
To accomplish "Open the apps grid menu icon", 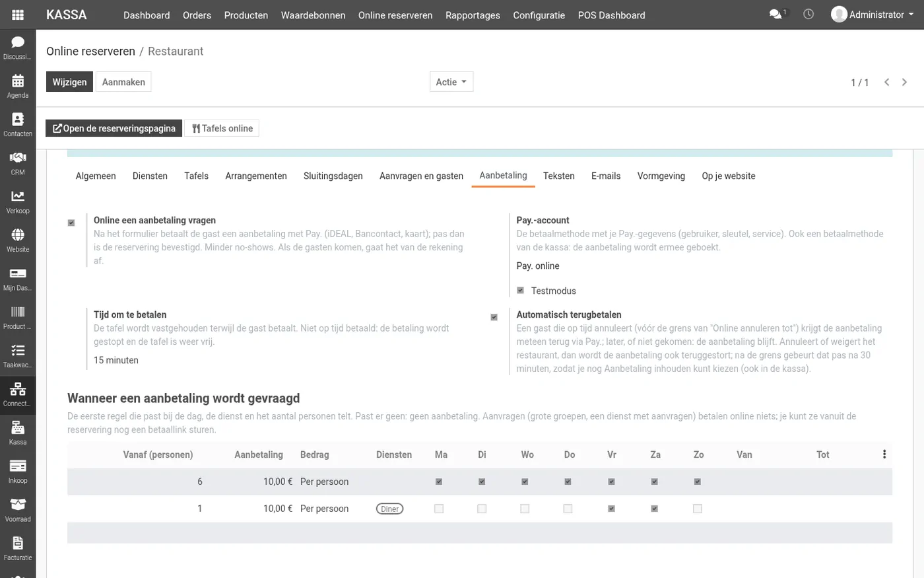I will click(18, 15).
